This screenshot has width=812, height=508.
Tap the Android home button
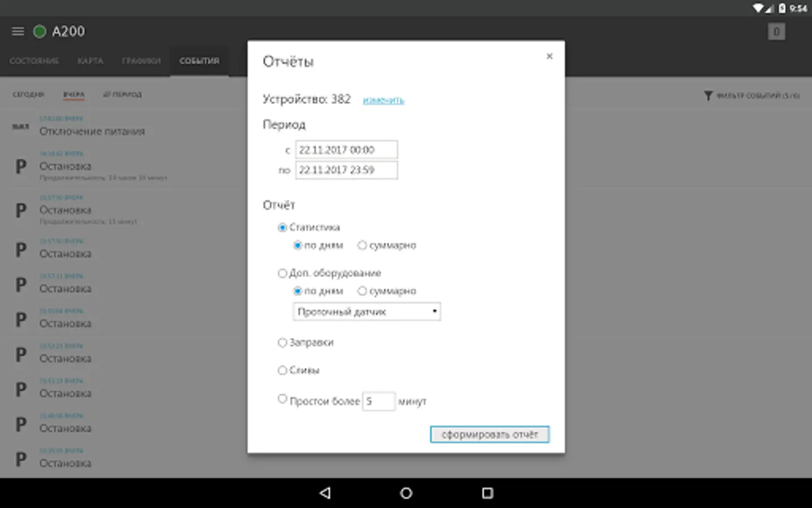[x=406, y=493]
